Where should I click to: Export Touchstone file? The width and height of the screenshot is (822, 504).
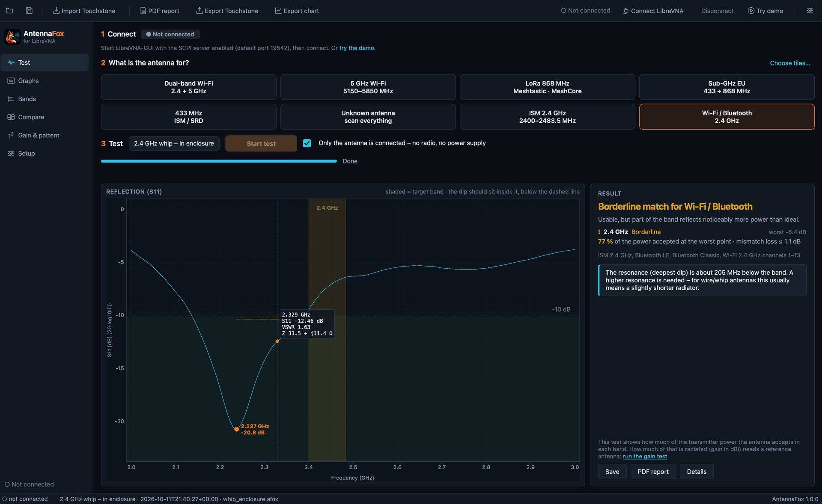(227, 11)
